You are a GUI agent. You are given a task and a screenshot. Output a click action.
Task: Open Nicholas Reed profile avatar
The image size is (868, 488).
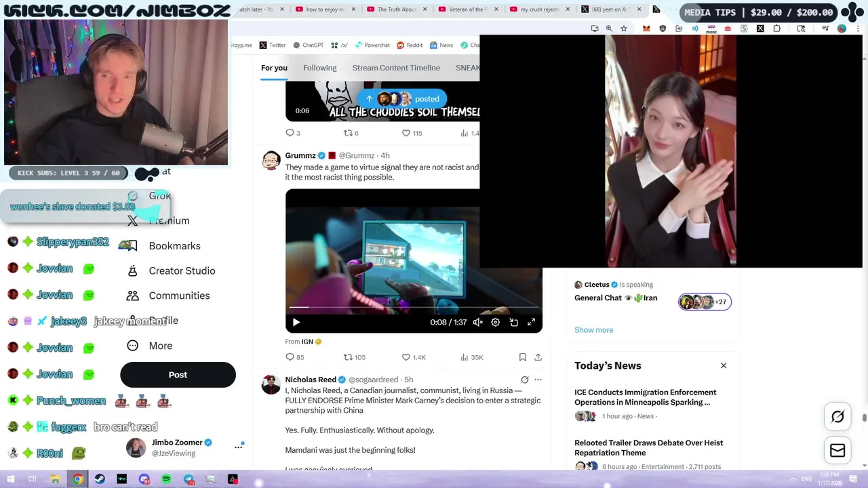pos(271,384)
